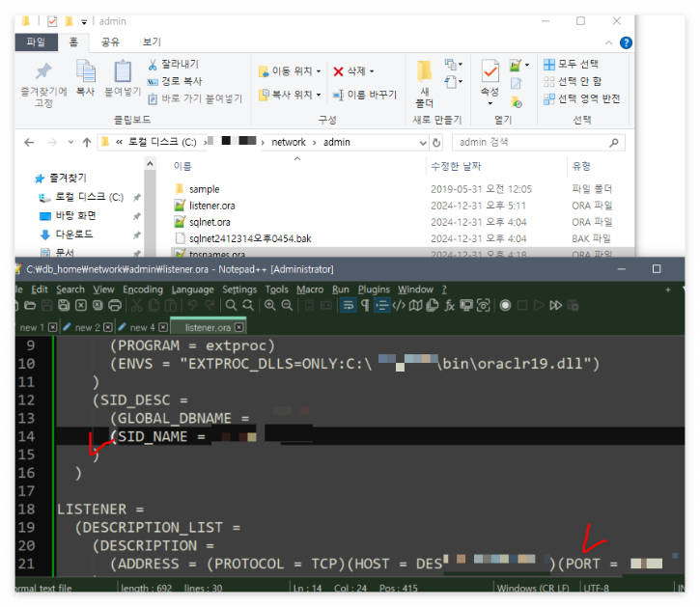
Task: Click 선택 영역 반전 in Explorer ribbon
Action: (x=581, y=98)
